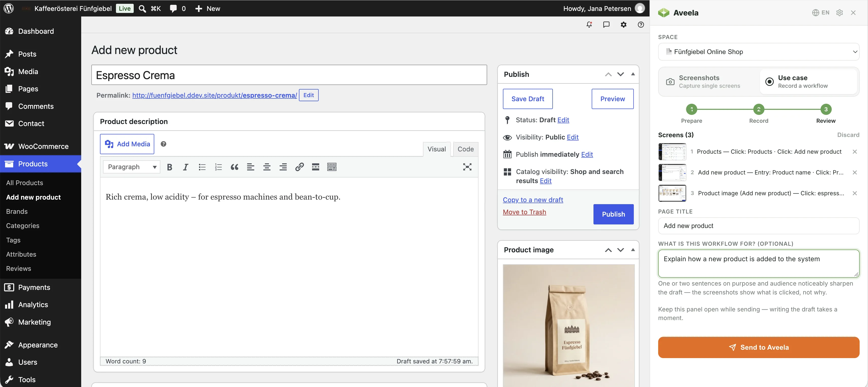This screenshot has height=387, width=868.
Task: Click the Preview button
Action: point(612,99)
